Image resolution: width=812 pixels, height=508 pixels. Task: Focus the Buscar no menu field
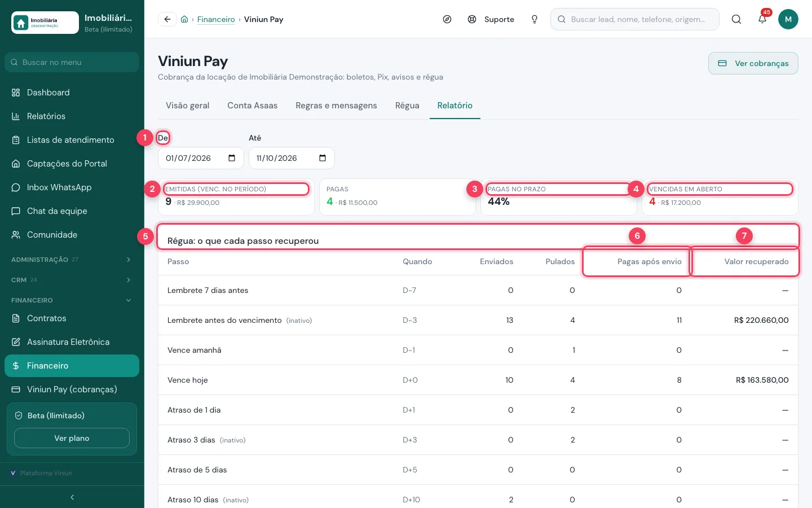pos(72,62)
